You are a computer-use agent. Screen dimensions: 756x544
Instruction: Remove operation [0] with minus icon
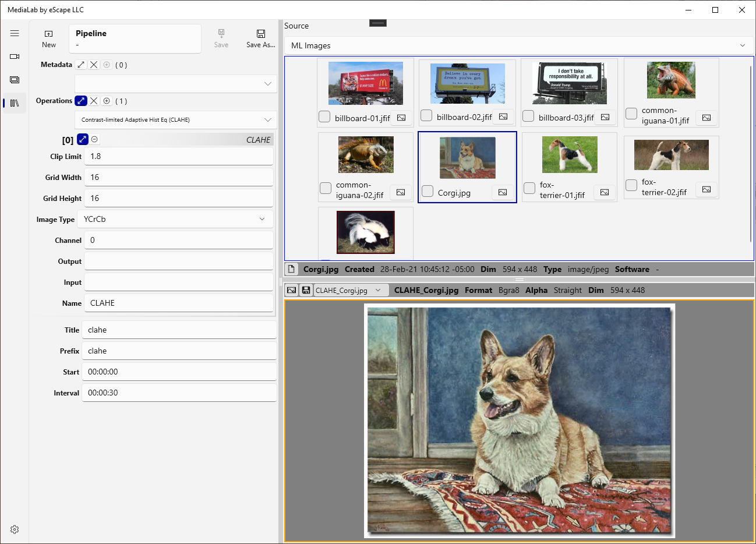pyautogui.click(x=95, y=139)
